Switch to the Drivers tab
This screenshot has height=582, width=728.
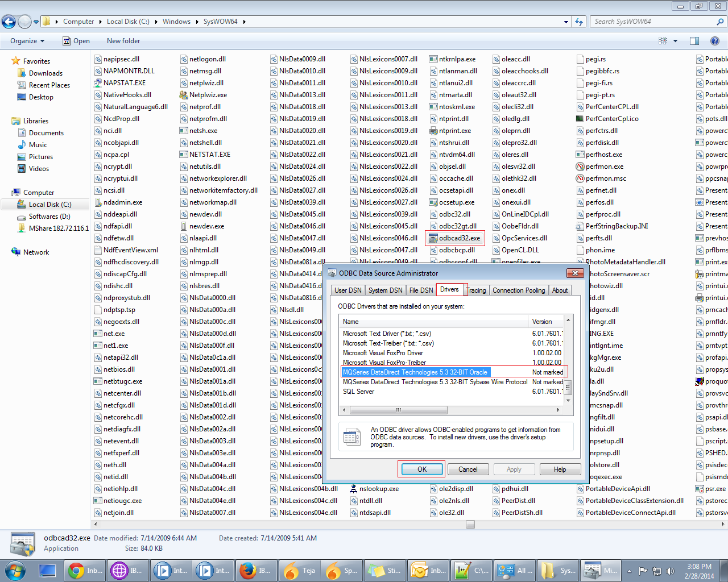pos(449,289)
